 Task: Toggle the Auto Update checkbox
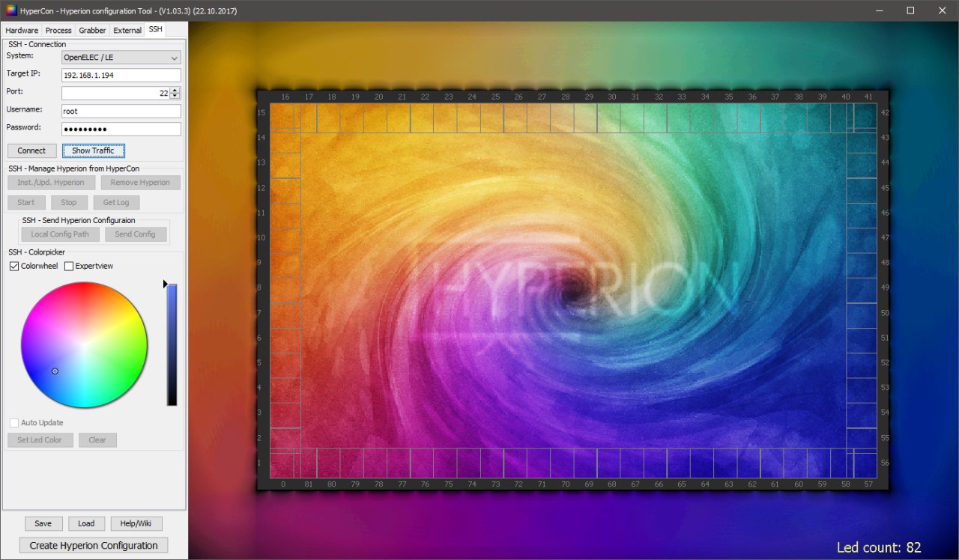coord(14,423)
